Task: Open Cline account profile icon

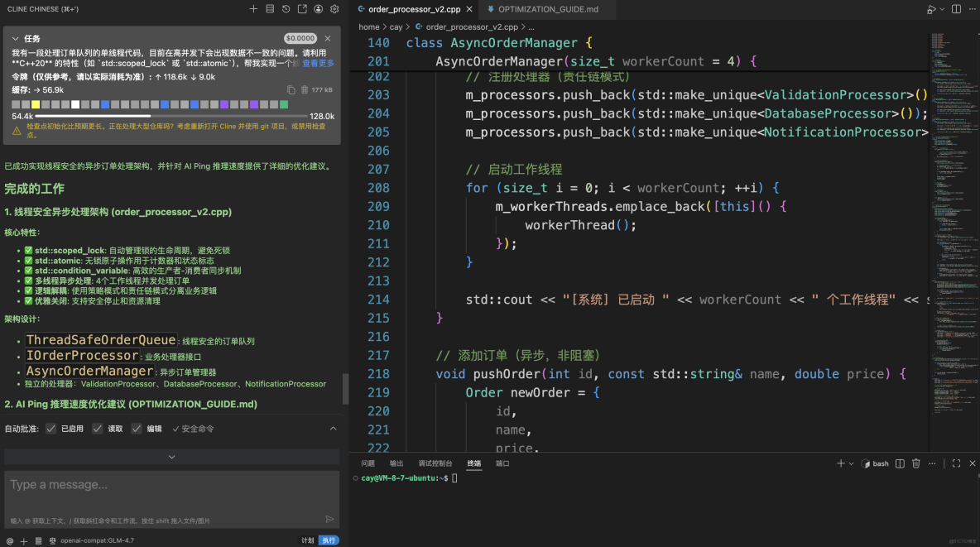Action: [318, 9]
